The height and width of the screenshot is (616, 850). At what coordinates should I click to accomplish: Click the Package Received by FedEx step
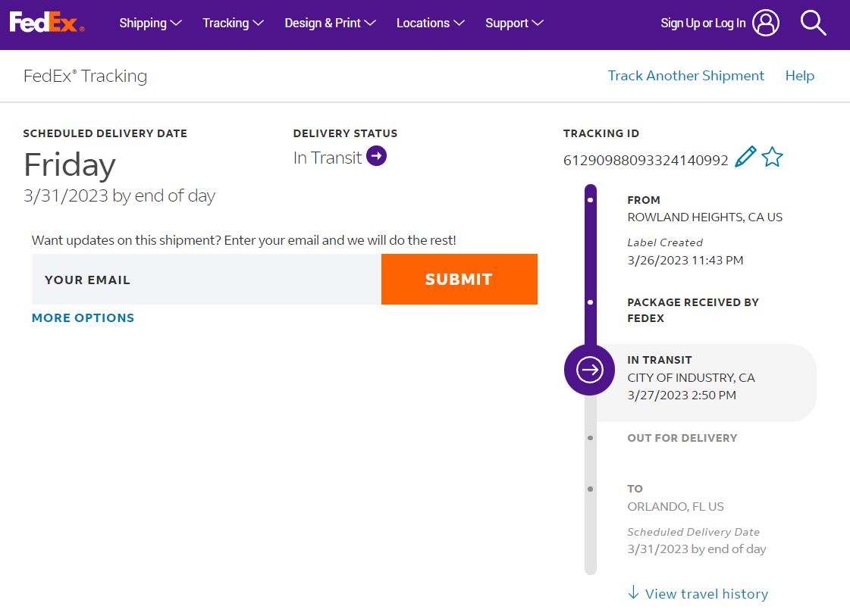click(x=692, y=310)
